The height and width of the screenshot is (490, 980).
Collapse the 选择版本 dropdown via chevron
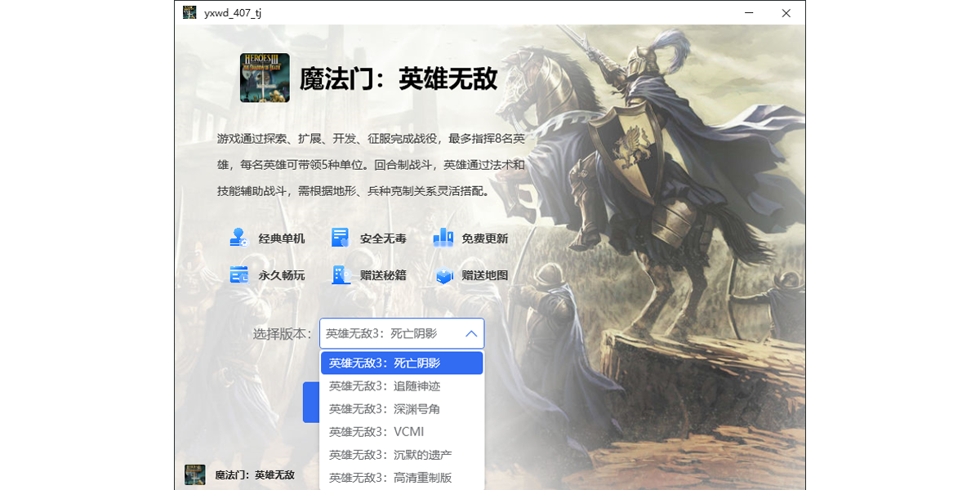pyautogui.click(x=471, y=333)
